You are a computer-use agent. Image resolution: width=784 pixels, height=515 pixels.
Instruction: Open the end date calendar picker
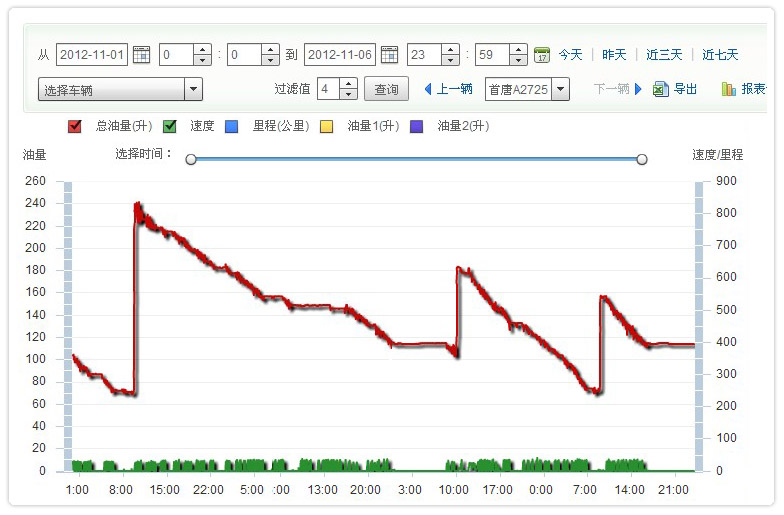click(x=389, y=54)
